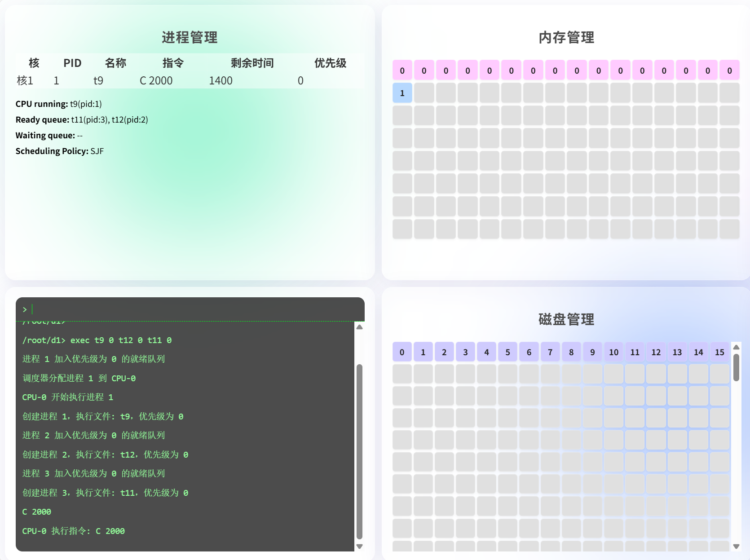Click terminal scrollbar down arrow
This screenshot has width=750, height=560.
click(359, 546)
